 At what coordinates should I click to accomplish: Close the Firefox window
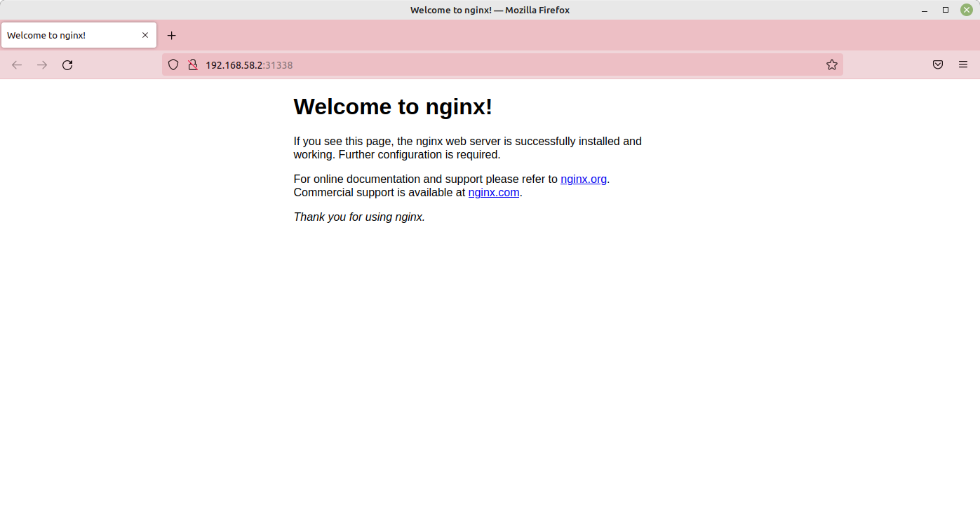(x=966, y=10)
